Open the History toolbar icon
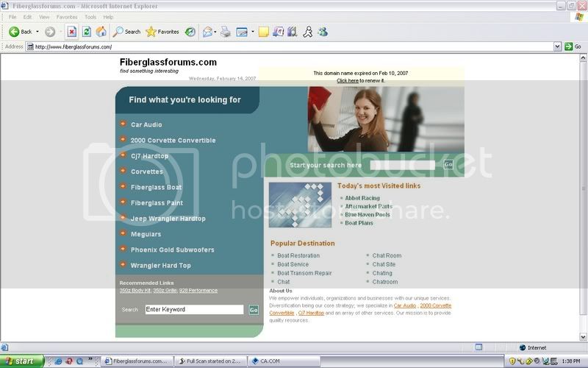This screenshot has height=368, width=588. 190,32
